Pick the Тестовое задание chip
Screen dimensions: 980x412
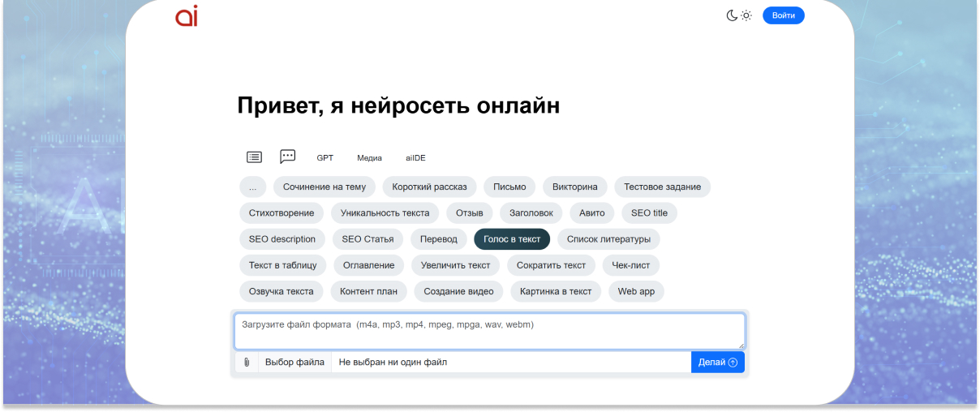click(663, 187)
